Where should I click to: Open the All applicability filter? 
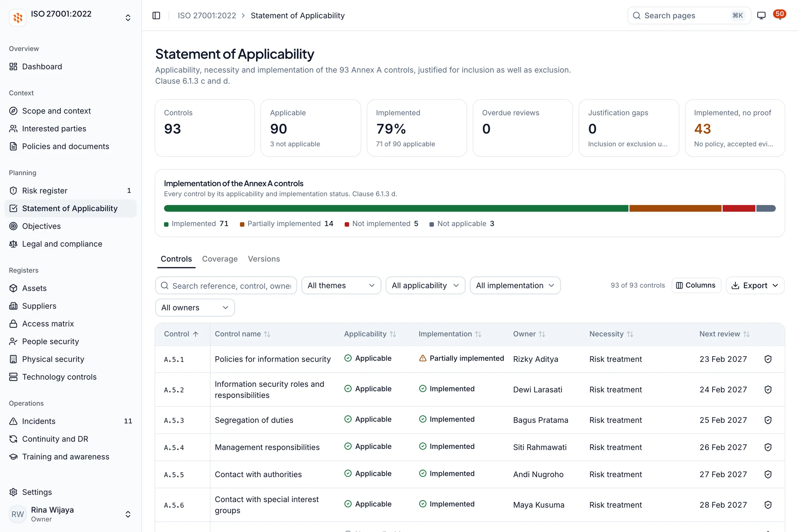pyautogui.click(x=425, y=285)
